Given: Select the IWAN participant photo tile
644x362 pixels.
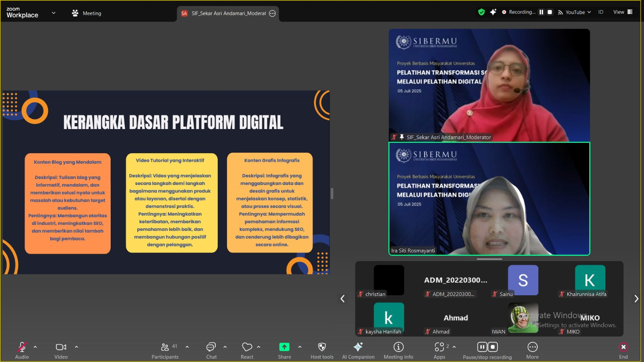Looking at the screenshot, I should [x=523, y=318].
